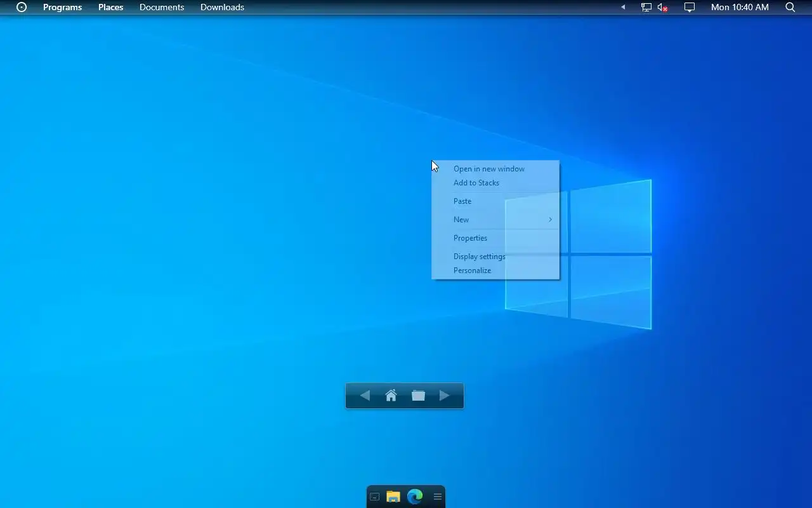
Task: Choose Personalize
Action: (x=495, y=271)
